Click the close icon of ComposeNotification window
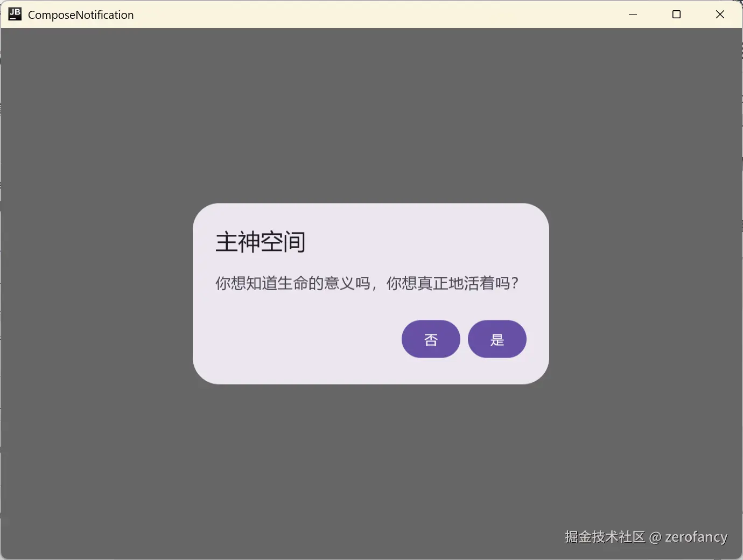The width and height of the screenshot is (743, 560). (x=720, y=14)
